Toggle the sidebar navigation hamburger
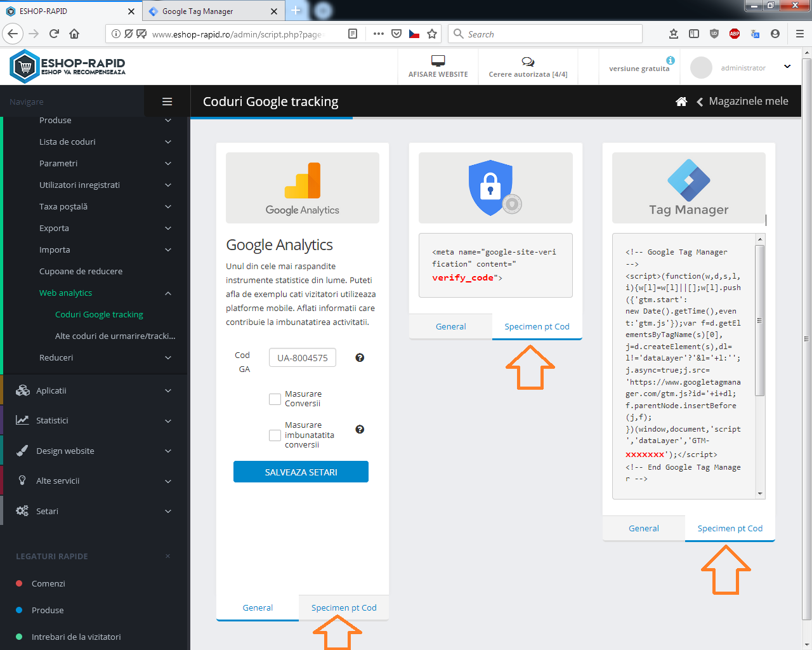The height and width of the screenshot is (650, 812). click(167, 102)
